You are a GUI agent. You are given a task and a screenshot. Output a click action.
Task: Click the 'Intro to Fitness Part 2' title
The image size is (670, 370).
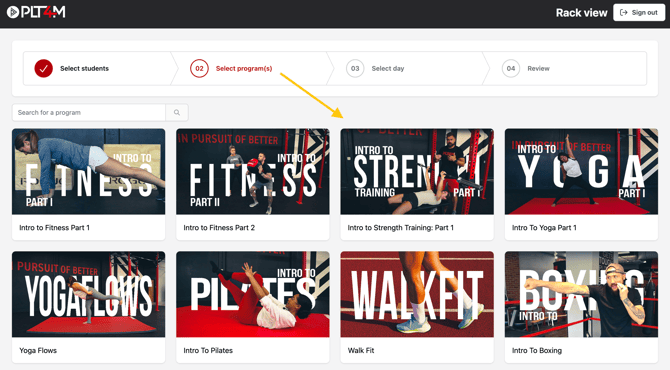point(219,228)
